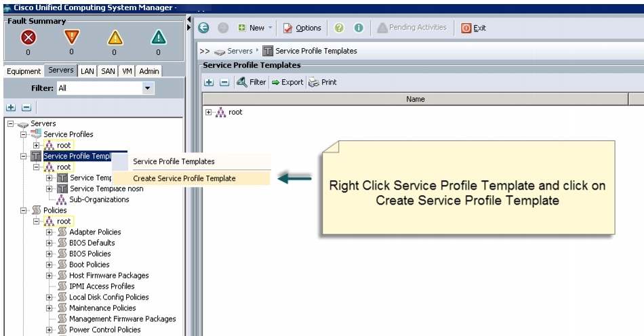This screenshot has width=644, height=336.
Task: Expand the Adapter Policies node
Action: (x=49, y=232)
